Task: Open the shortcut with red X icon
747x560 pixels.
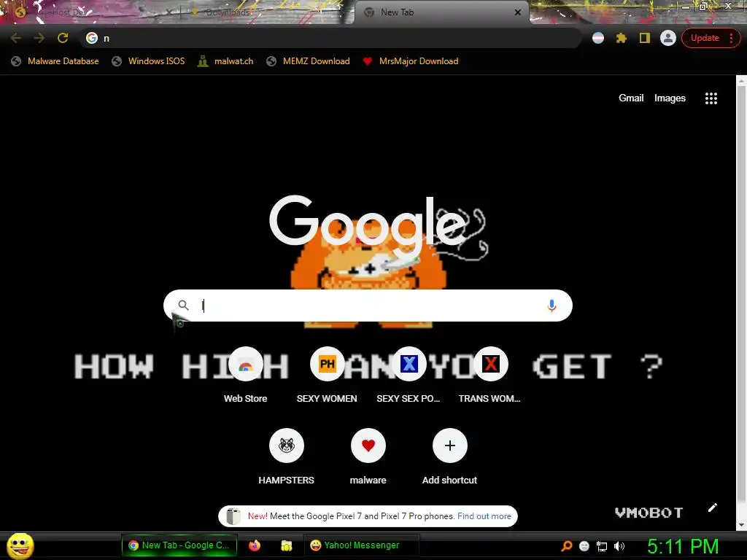Action: coord(490,376)
